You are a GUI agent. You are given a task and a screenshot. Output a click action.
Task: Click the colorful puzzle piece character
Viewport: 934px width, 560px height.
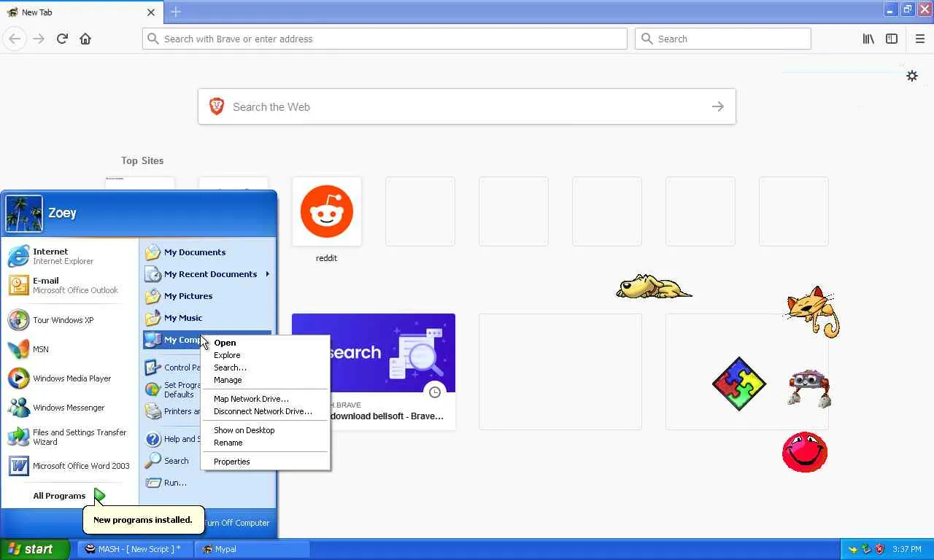[x=739, y=384]
